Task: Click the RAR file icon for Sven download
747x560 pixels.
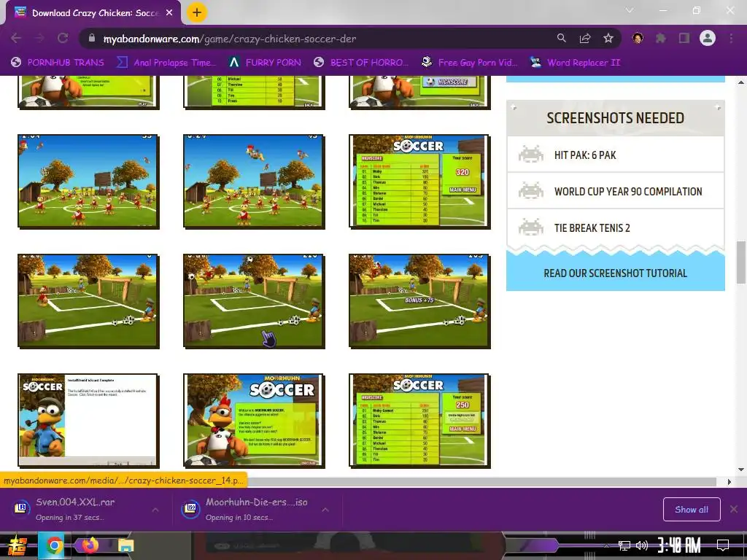Action: tap(20, 508)
